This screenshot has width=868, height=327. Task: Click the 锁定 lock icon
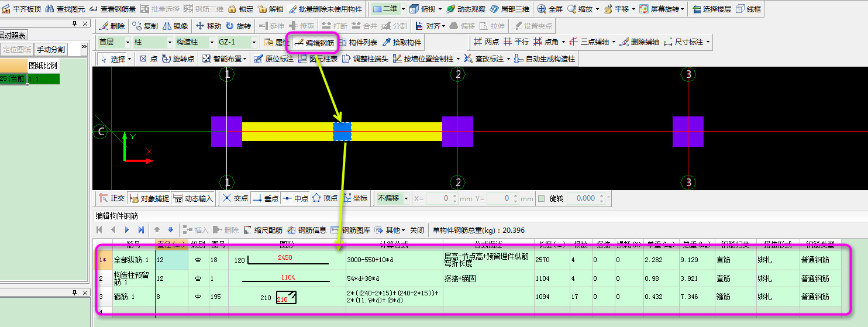coord(232,9)
